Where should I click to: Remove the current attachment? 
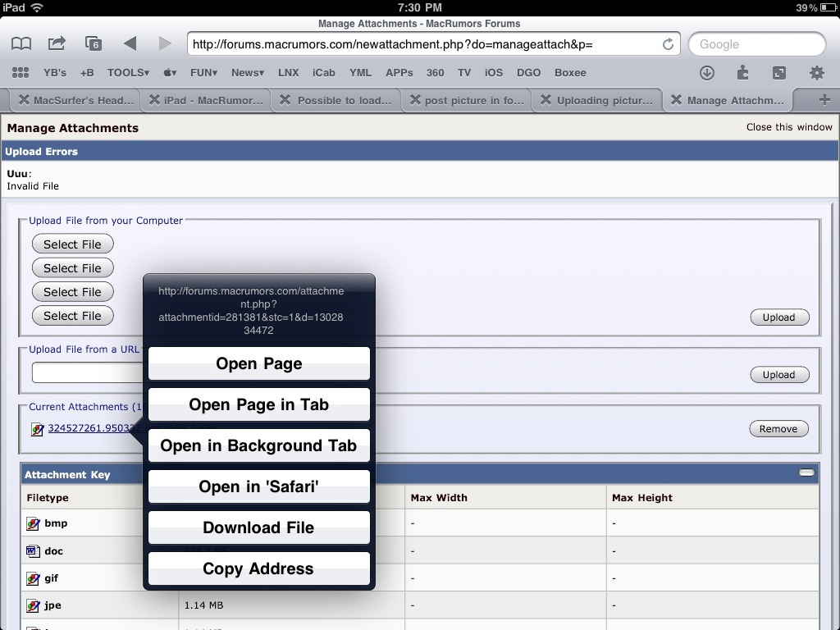pyautogui.click(x=778, y=428)
